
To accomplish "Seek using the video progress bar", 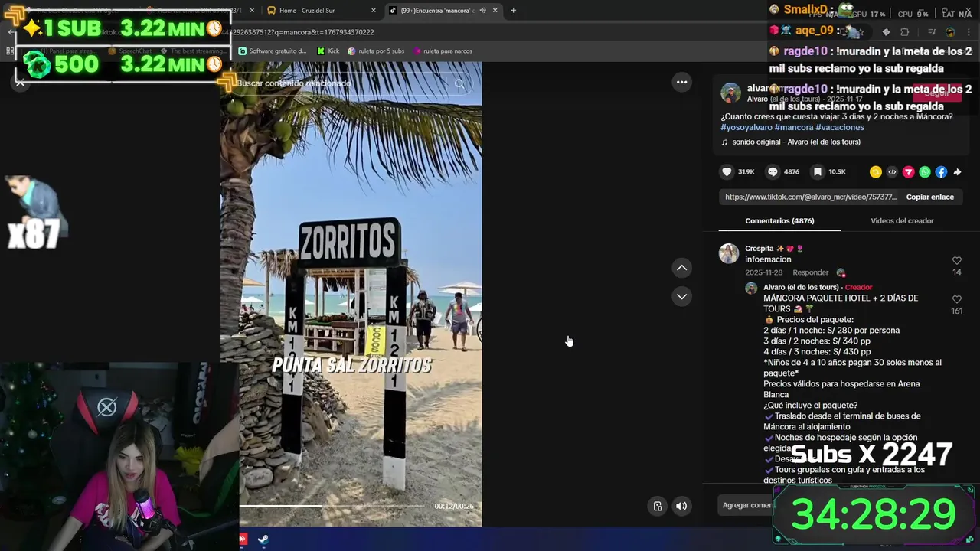I will tap(333, 506).
